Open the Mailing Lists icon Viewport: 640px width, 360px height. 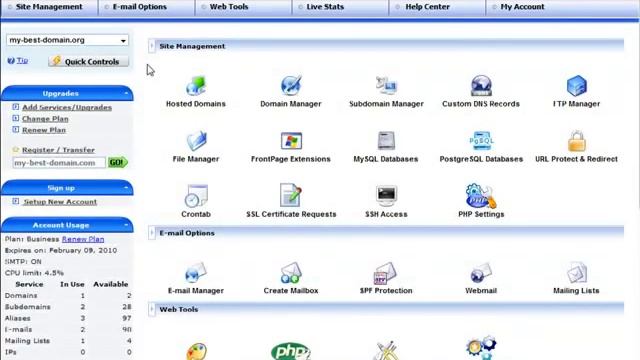tap(576, 273)
